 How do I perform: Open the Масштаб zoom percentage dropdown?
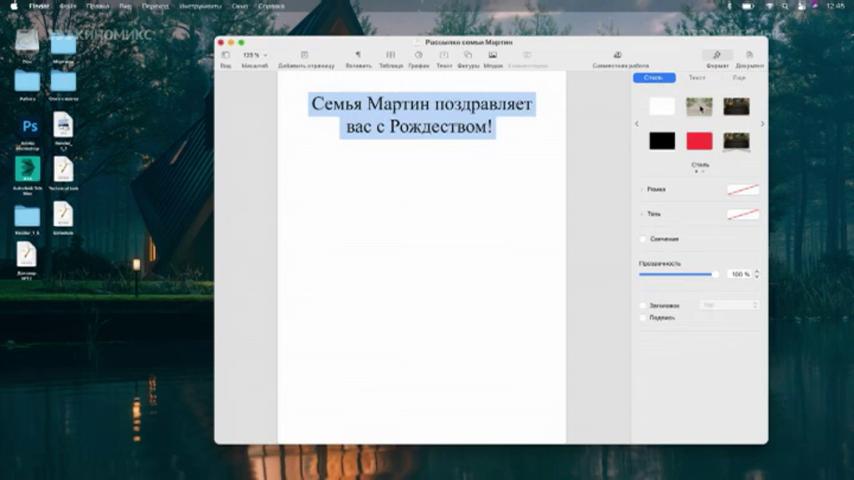coord(255,55)
